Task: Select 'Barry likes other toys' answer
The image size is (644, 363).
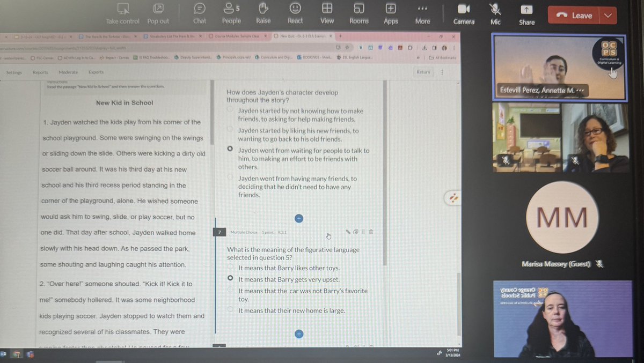Action: pos(230,267)
